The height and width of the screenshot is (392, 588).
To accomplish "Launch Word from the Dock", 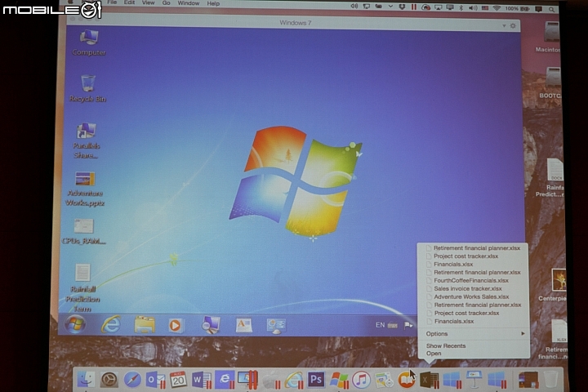I will [201, 380].
